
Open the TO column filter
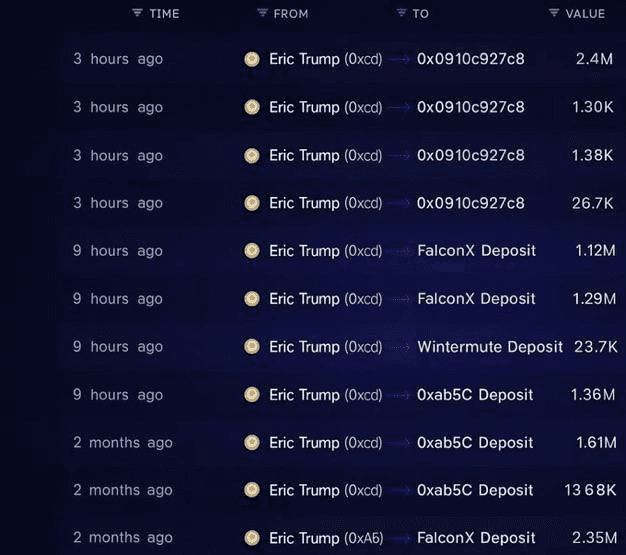point(401,14)
